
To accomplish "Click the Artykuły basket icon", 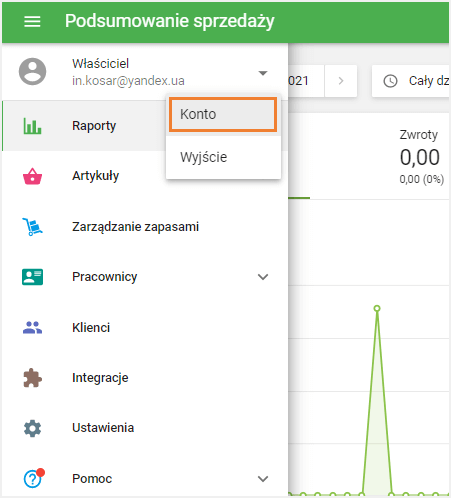I will pos(32,176).
